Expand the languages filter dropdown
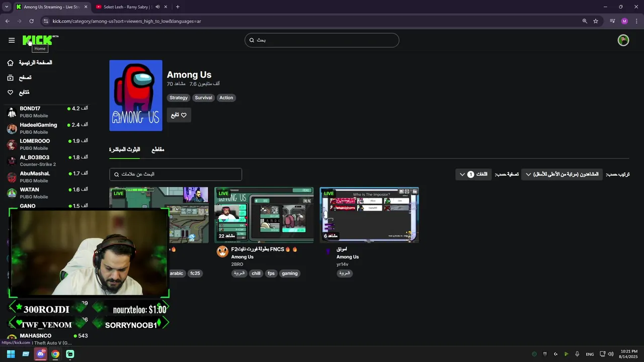Image resolution: width=644 pixels, height=362 pixels. [473, 174]
